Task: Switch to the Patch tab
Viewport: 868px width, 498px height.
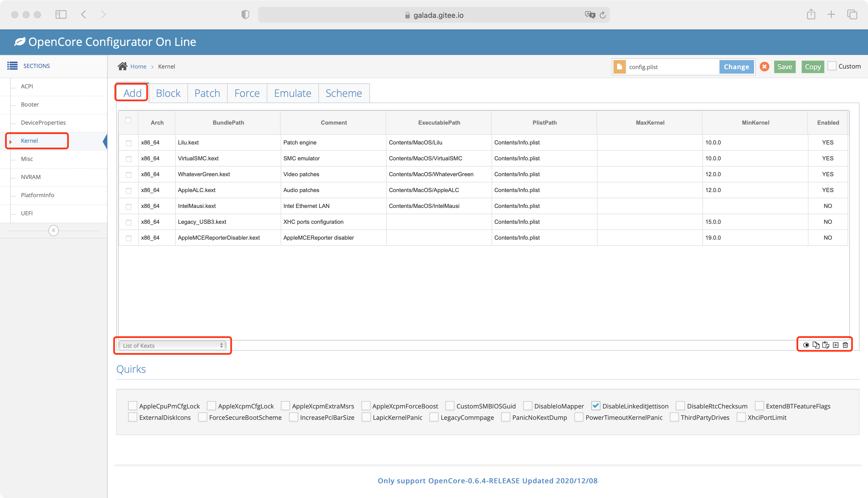Action: pyautogui.click(x=207, y=93)
